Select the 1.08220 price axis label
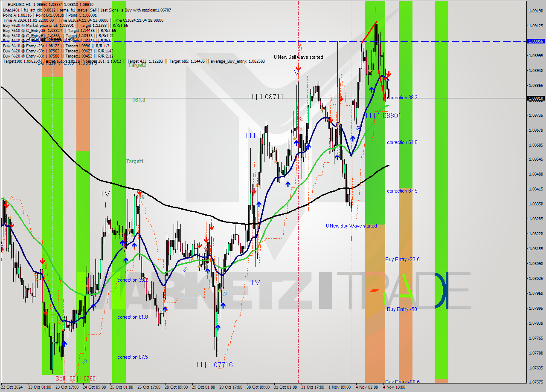 click(536, 234)
